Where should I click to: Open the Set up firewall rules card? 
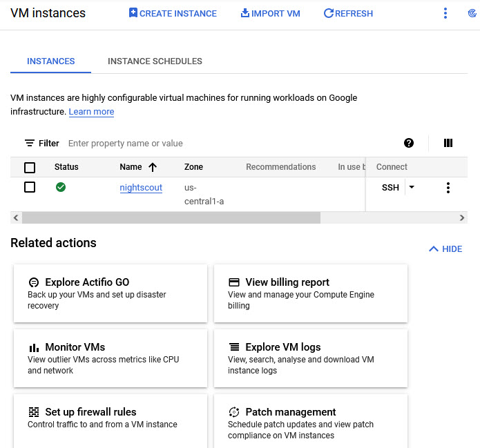pyautogui.click(x=111, y=418)
